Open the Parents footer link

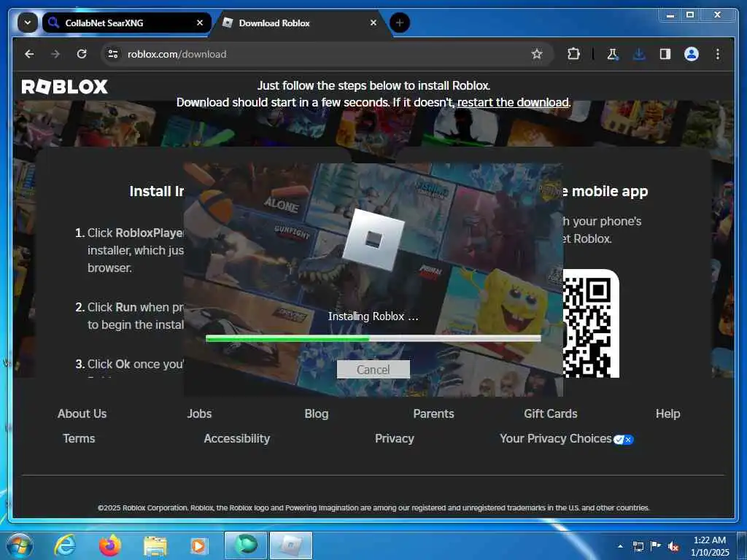[x=433, y=413]
